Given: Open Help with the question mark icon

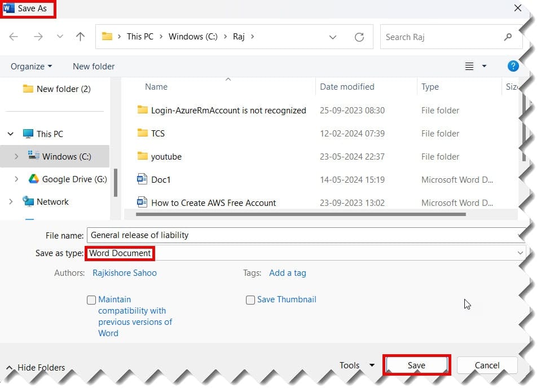Looking at the screenshot, I should (x=513, y=66).
